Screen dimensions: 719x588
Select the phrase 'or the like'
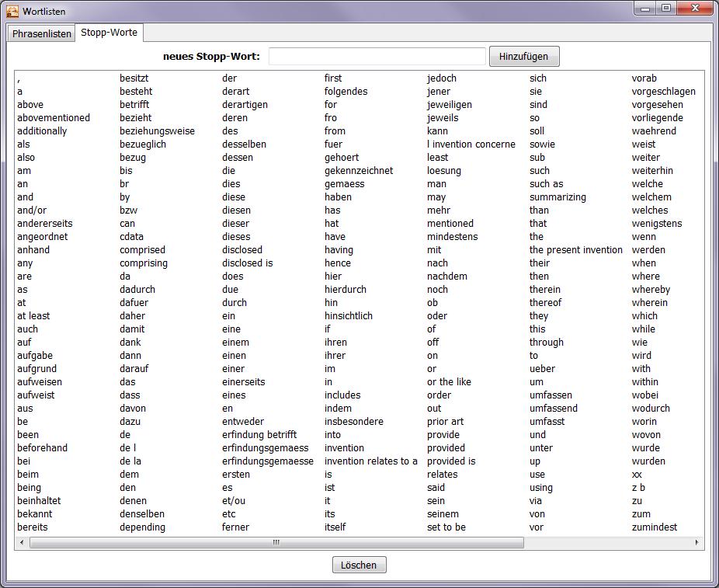(450, 382)
